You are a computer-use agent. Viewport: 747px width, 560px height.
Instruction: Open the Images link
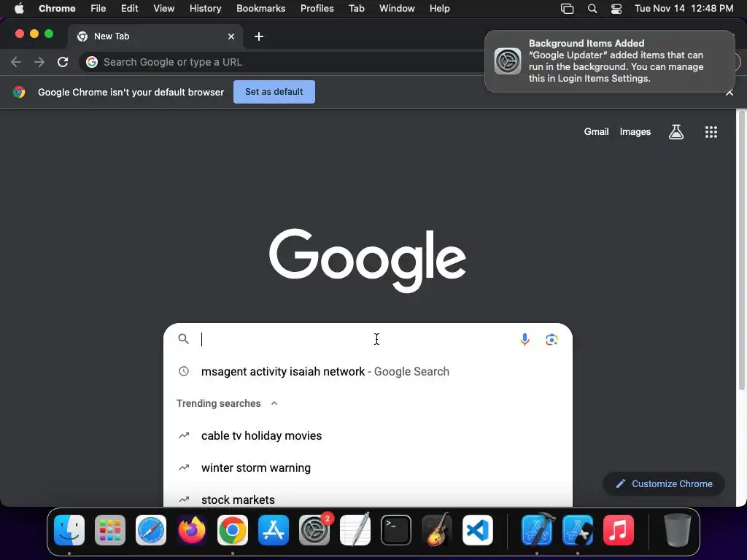coord(635,132)
